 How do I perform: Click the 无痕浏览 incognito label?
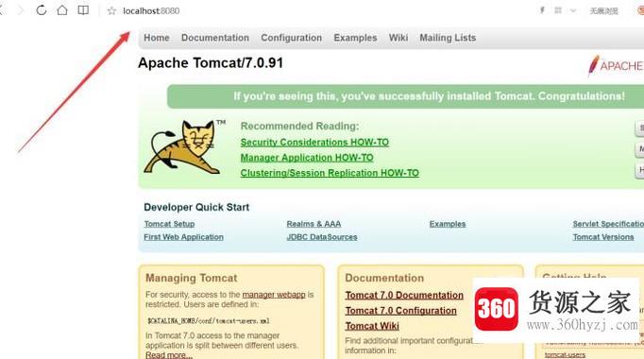point(603,11)
